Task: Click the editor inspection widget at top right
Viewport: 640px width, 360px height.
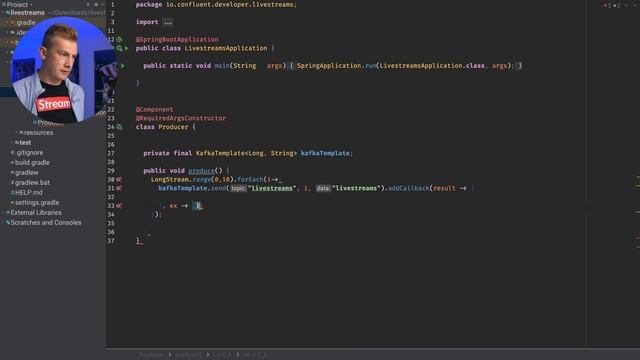Action: [x=612, y=5]
